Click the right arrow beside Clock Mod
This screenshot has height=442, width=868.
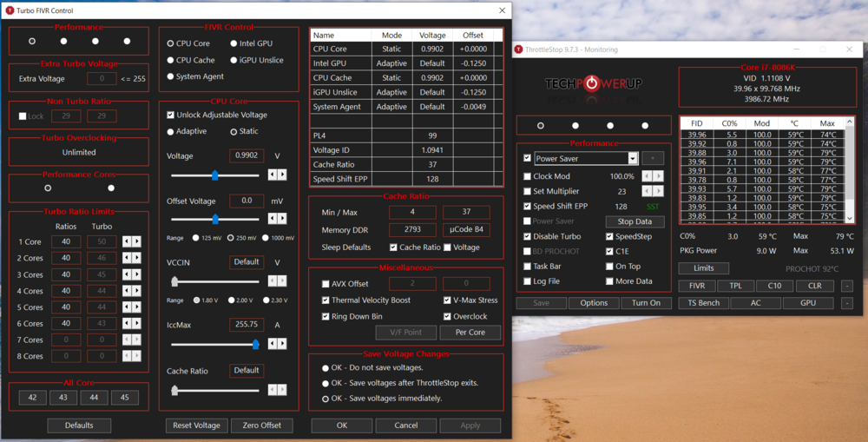658,176
